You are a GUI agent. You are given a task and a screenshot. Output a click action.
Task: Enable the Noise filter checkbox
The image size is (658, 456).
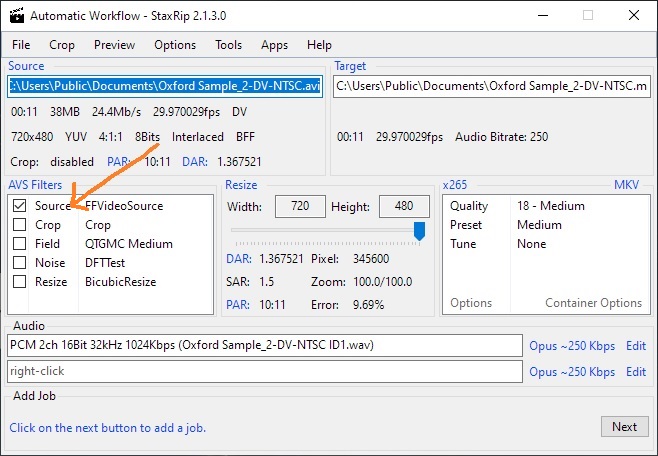point(19,262)
